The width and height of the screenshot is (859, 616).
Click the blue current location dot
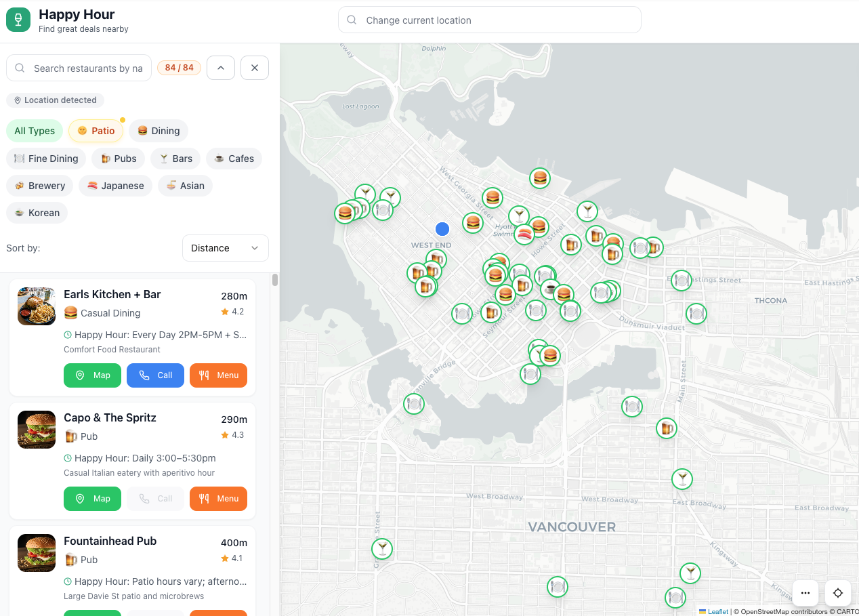pos(442,229)
